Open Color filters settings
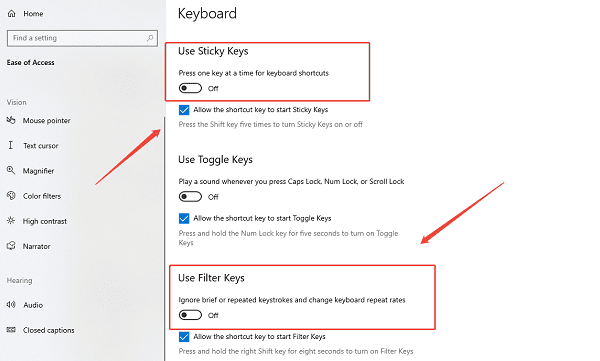Screen dimensions: 600x361 click(x=42, y=196)
